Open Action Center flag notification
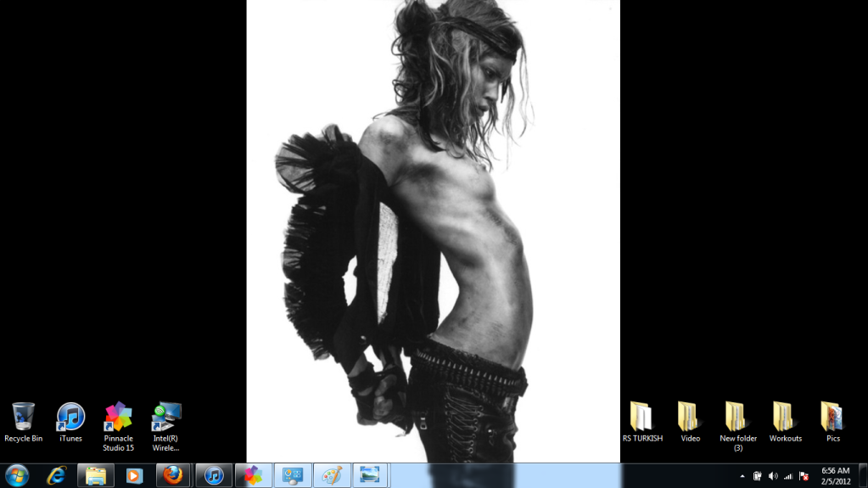Image resolution: width=868 pixels, height=488 pixels. (804, 476)
